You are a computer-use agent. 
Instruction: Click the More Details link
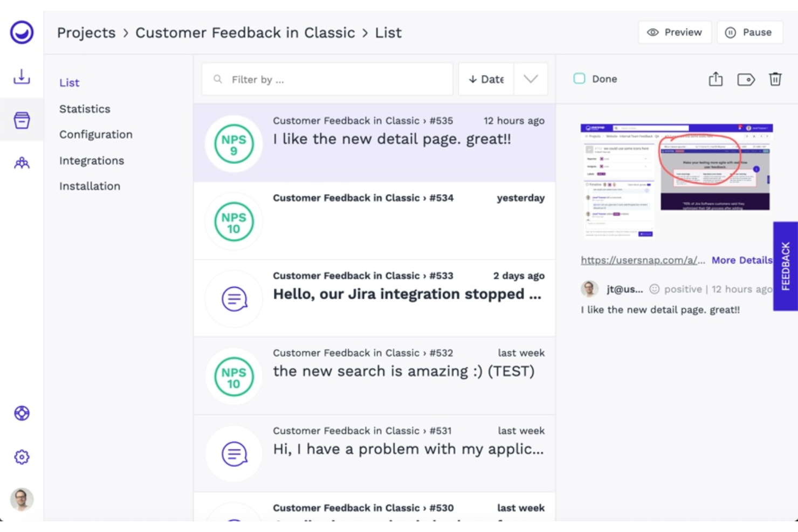[742, 260]
